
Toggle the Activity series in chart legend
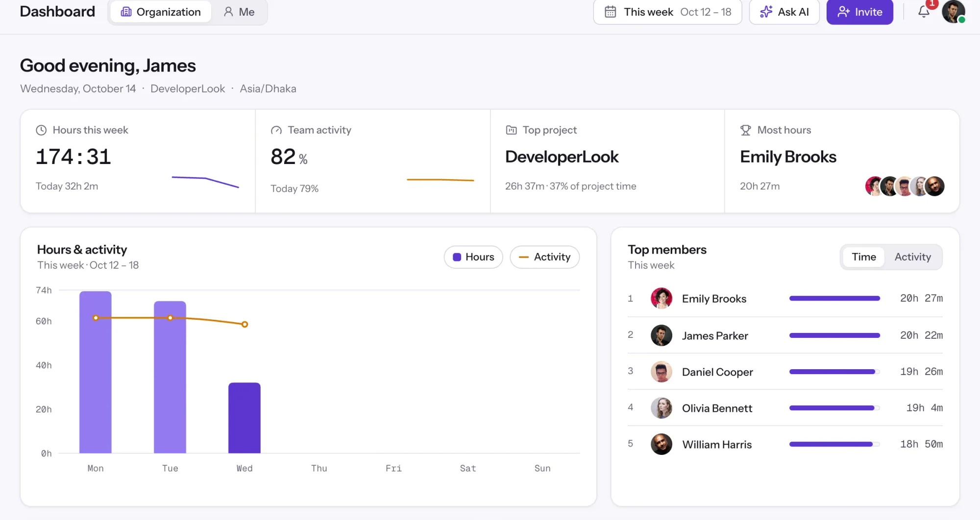click(x=544, y=257)
